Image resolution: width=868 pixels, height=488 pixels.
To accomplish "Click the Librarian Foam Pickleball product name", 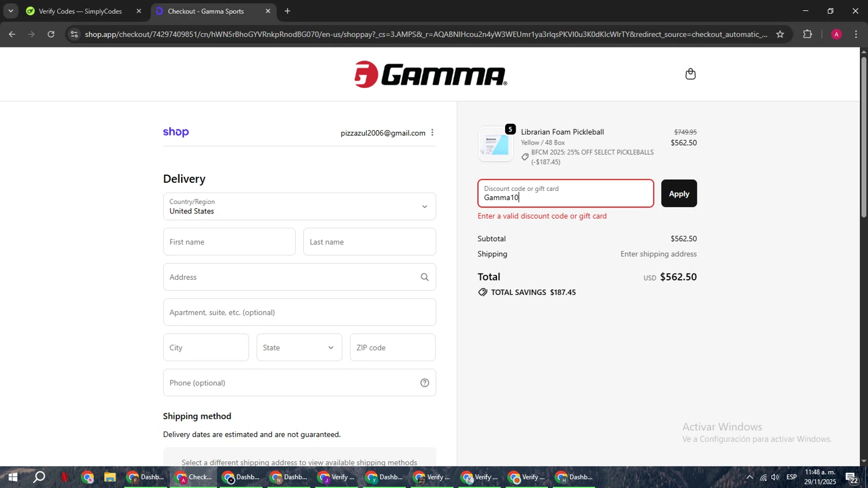I will pos(562,132).
